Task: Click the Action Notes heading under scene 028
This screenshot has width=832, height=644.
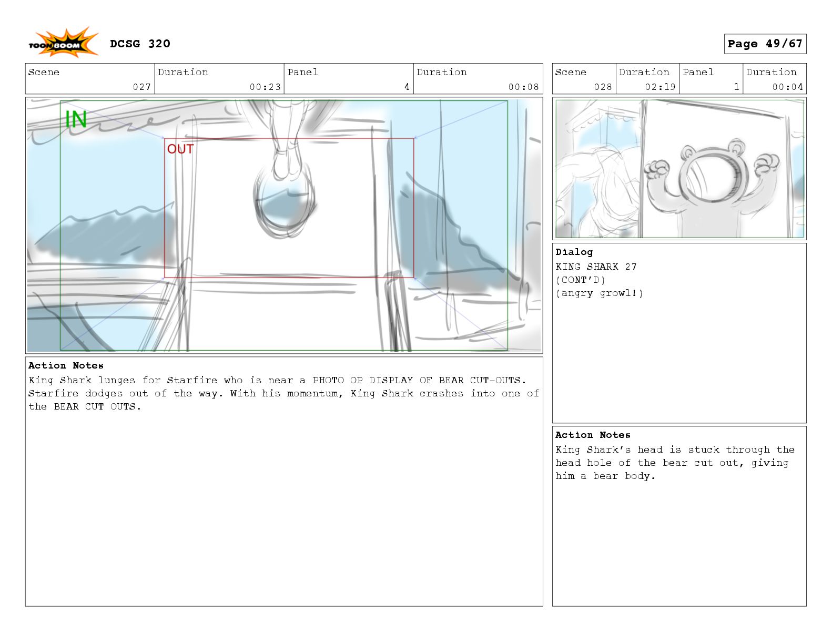Action: click(593, 435)
